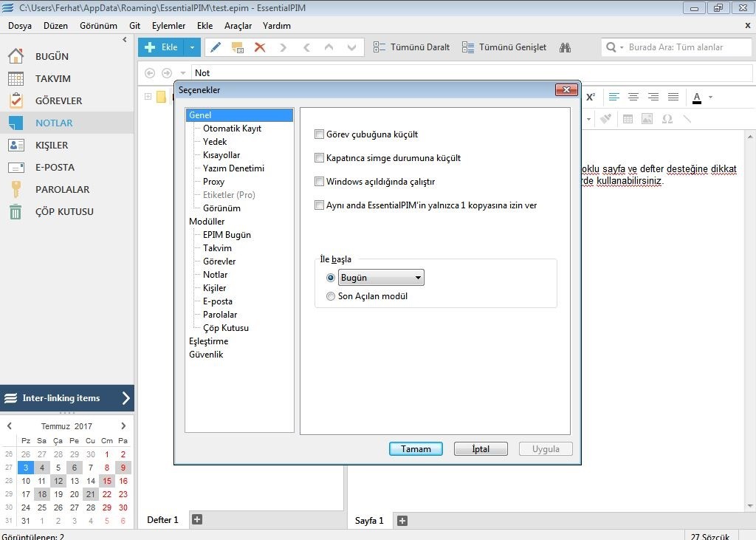Enable Windows açıldığında çalıştır checkbox

319,182
